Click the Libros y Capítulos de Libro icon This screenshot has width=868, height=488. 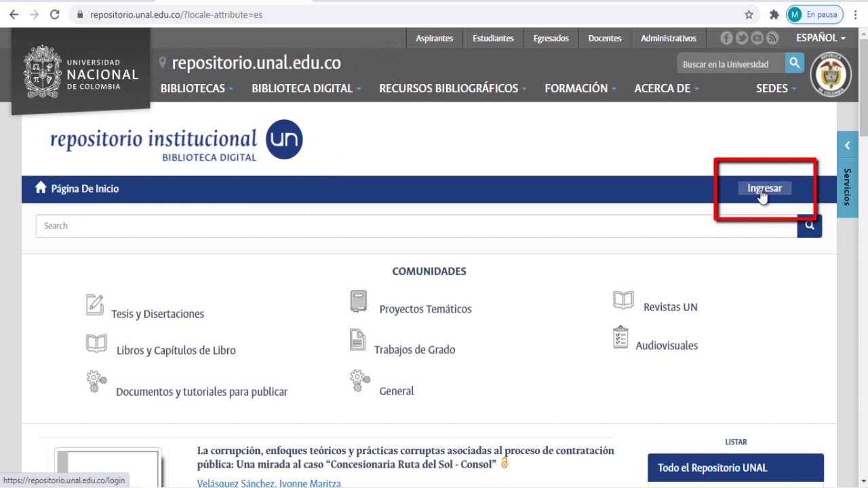96,343
